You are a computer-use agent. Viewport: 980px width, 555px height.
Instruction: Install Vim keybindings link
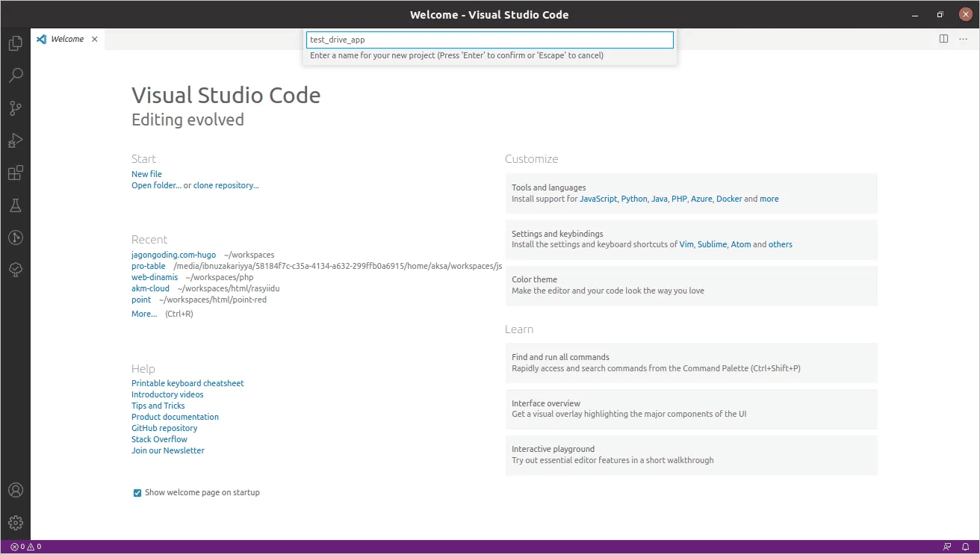pyautogui.click(x=686, y=244)
